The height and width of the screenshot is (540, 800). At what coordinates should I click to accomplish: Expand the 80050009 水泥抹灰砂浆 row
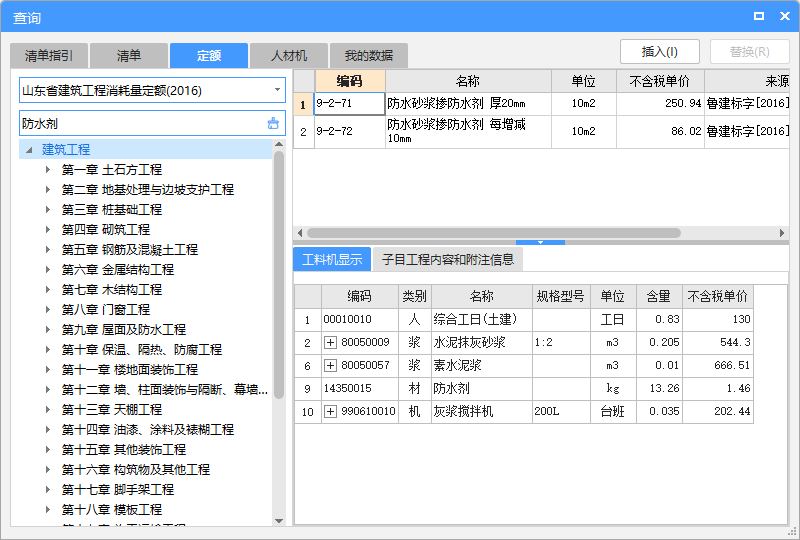(330, 342)
